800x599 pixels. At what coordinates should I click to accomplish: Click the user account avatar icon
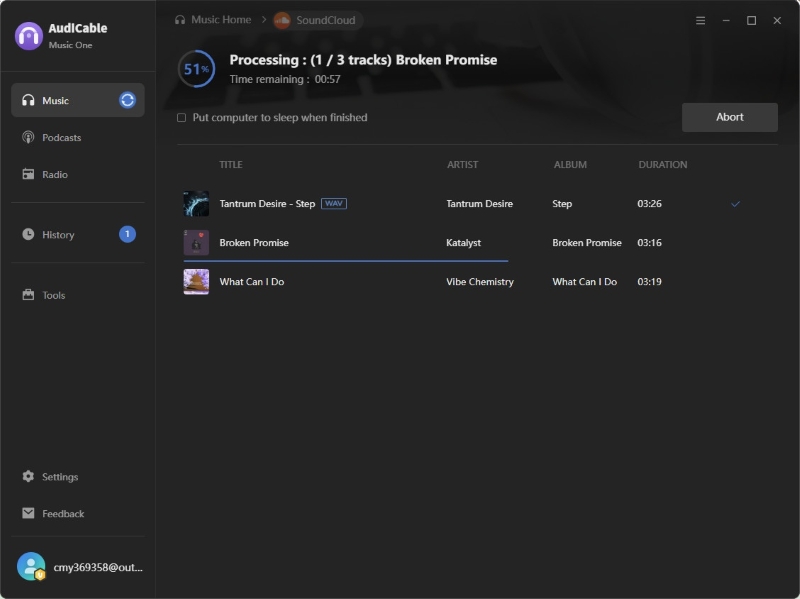(x=31, y=566)
